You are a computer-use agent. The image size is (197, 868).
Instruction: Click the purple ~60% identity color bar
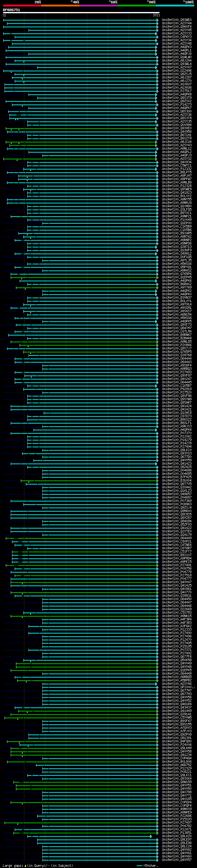click(x=98, y=6)
